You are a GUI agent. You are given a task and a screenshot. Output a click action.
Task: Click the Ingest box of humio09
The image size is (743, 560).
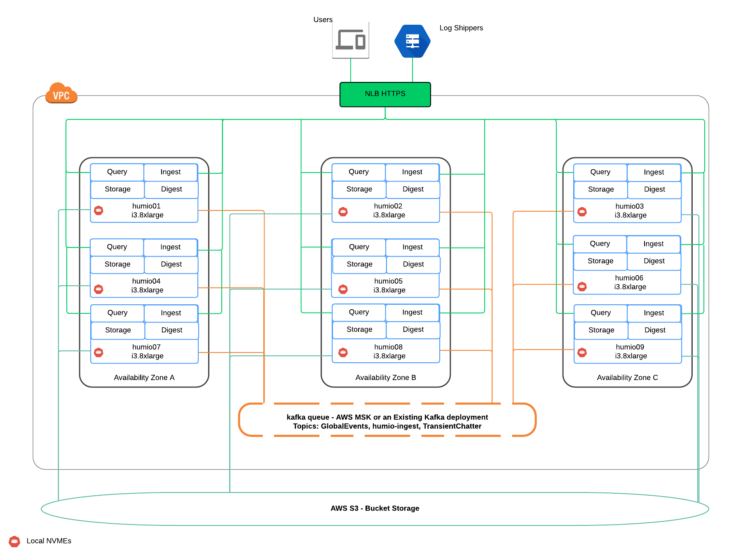tap(654, 313)
